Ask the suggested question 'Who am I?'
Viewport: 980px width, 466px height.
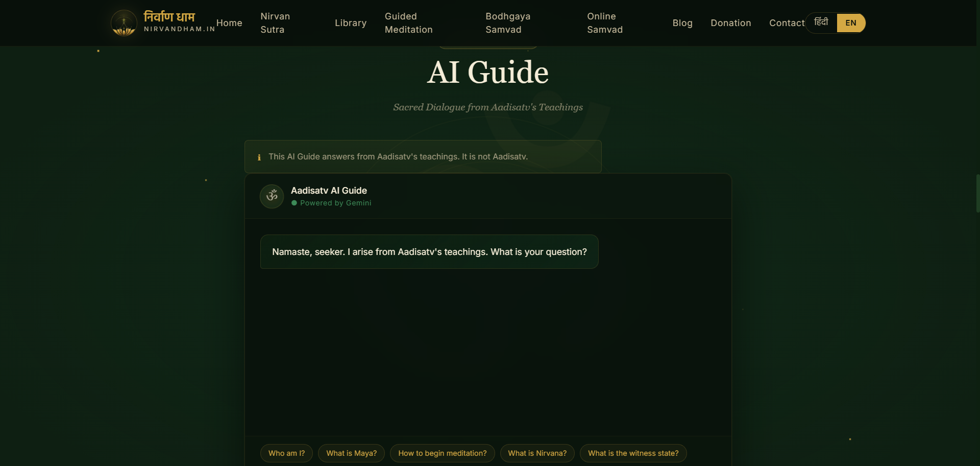pos(286,453)
